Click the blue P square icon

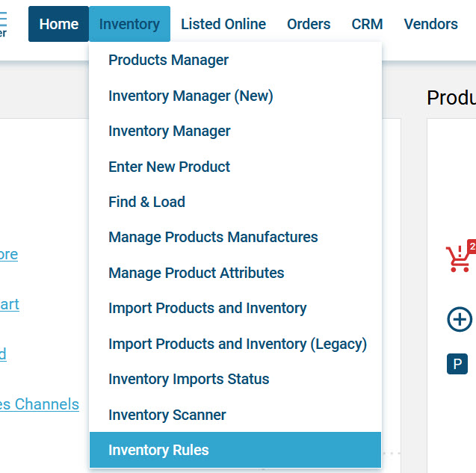coord(457,364)
